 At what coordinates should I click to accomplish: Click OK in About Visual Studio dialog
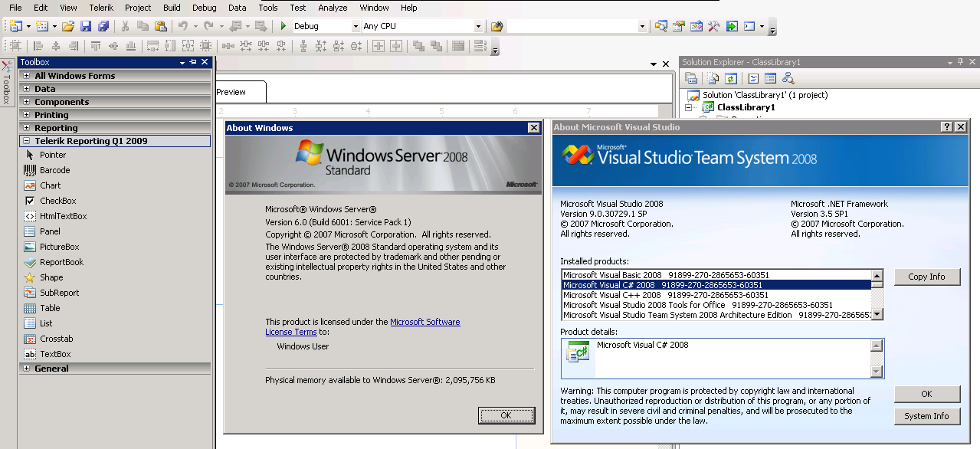point(927,394)
